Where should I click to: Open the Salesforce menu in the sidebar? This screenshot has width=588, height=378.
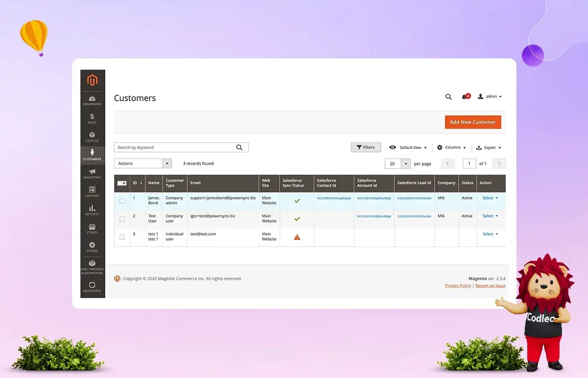[x=92, y=287]
